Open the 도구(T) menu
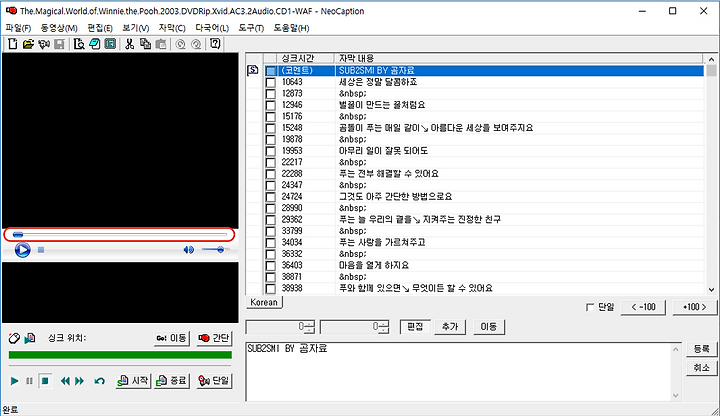 (x=251, y=28)
